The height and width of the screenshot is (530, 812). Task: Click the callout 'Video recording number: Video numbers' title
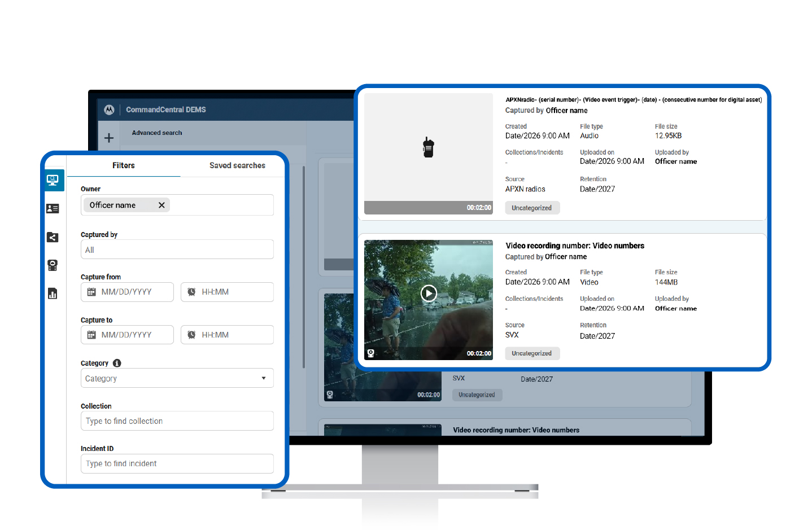click(x=575, y=246)
